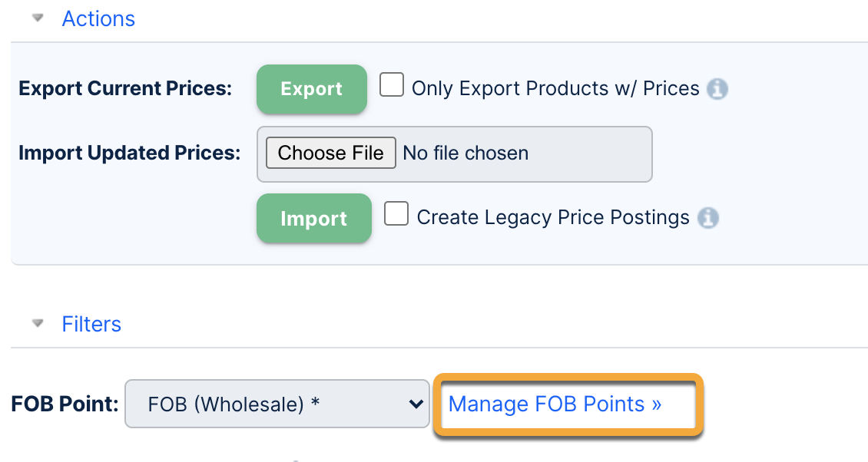Click the 'Only Export Products w/ Prices' label text
868x462 pixels.
pos(555,89)
